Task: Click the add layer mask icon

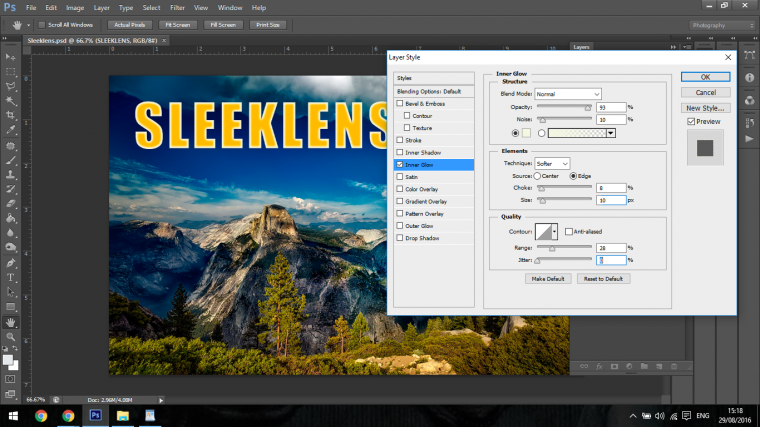Action: coord(614,366)
